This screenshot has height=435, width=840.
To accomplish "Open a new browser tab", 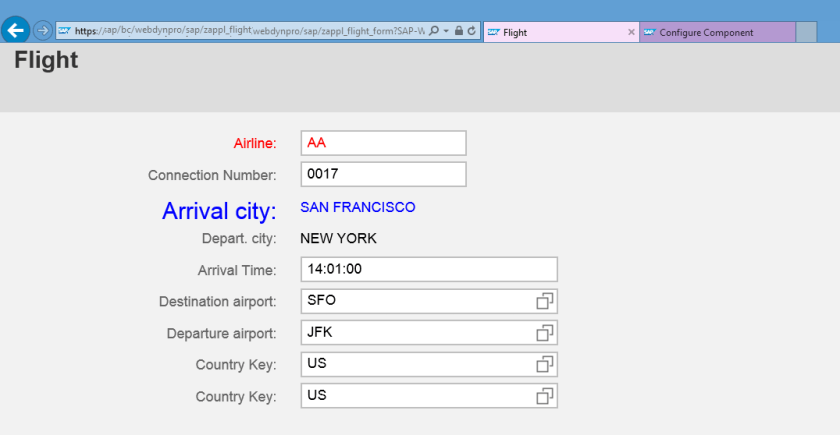I will 806,32.
